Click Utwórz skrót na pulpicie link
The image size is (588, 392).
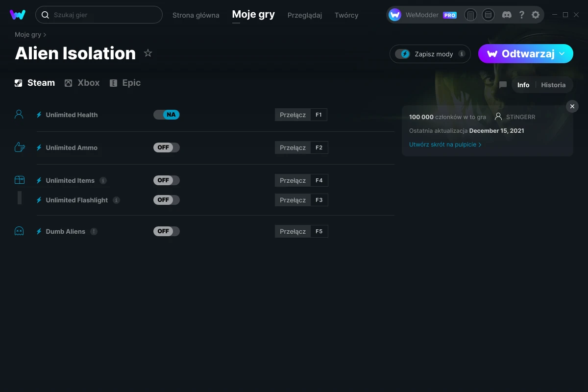coord(445,145)
